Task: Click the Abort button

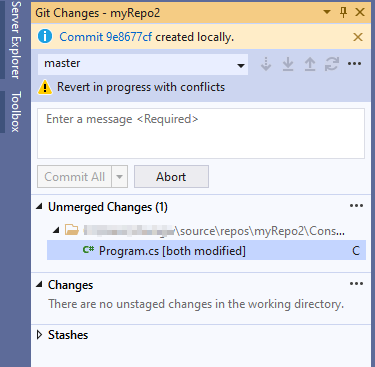Action: [x=171, y=177]
